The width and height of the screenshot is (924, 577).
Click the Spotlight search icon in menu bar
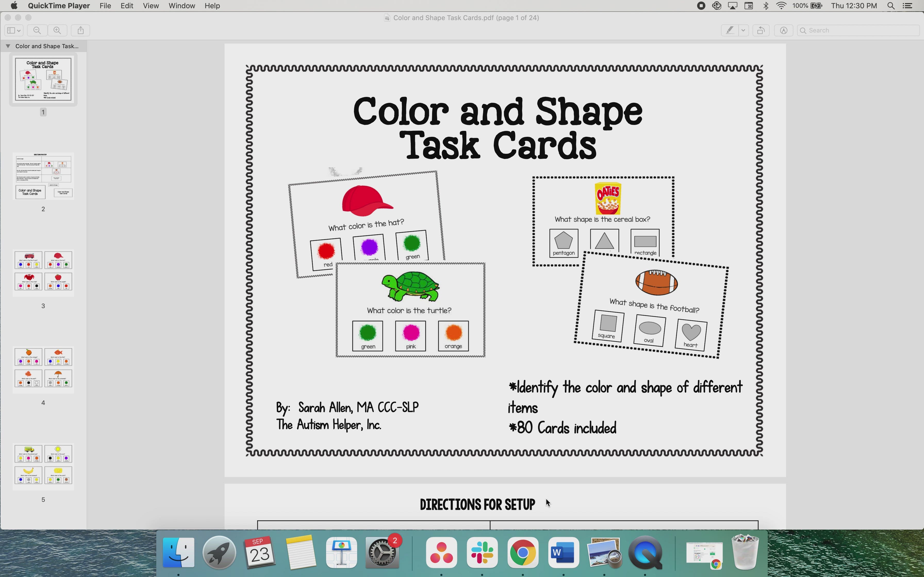(891, 6)
